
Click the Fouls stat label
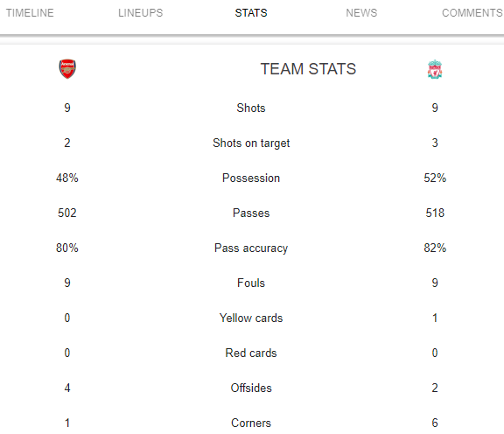click(251, 283)
